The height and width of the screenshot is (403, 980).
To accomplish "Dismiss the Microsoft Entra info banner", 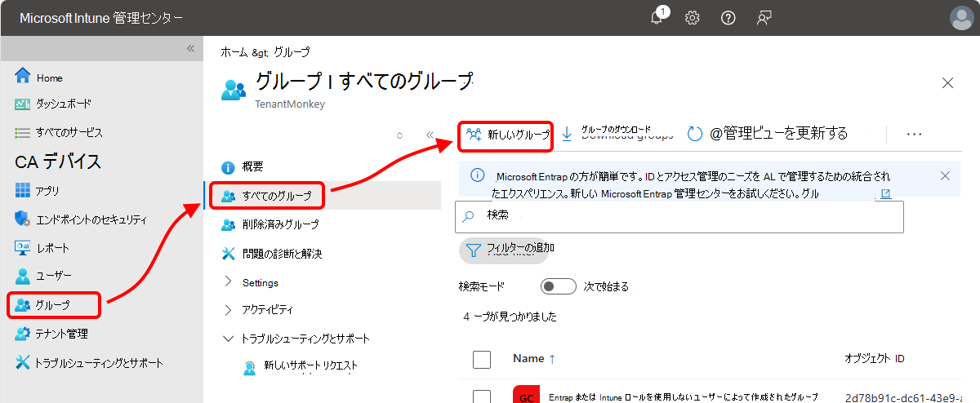I will pyautogui.click(x=945, y=175).
